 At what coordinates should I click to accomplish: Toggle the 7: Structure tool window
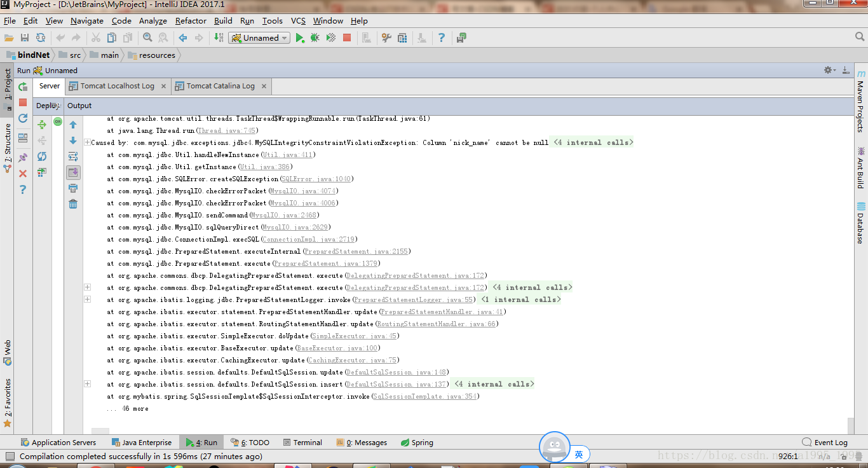tap(8, 148)
